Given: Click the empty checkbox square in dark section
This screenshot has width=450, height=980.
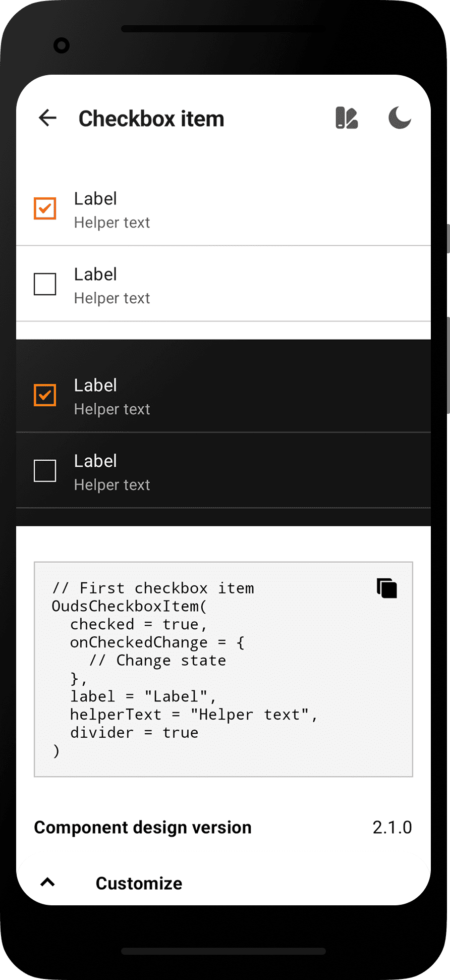Looking at the screenshot, I should tap(44, 471).
